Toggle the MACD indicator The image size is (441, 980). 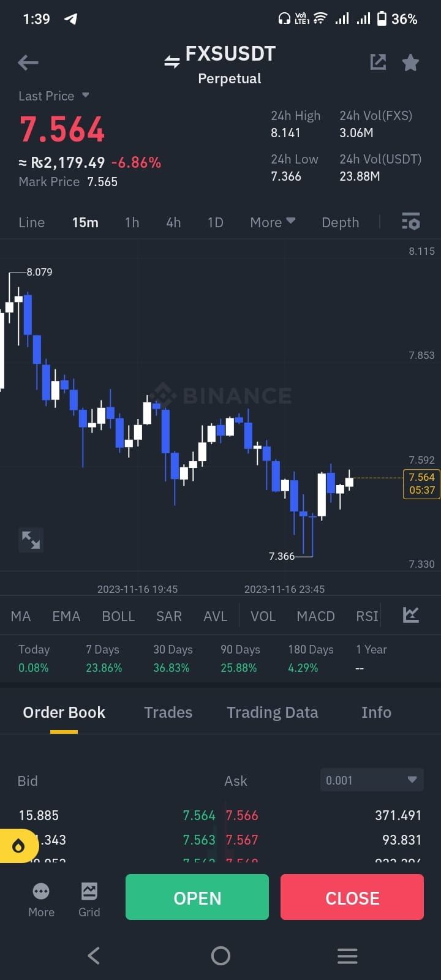tap(315, 616)
